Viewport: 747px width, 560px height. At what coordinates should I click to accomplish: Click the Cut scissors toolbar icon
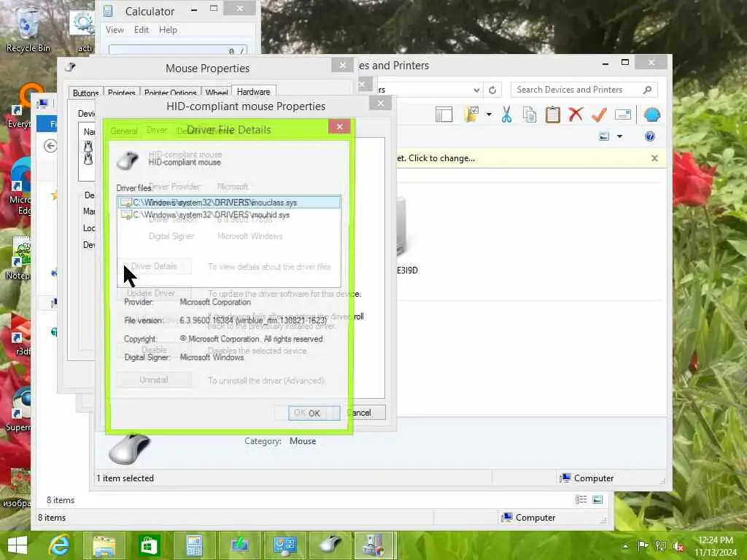(506, 114)
